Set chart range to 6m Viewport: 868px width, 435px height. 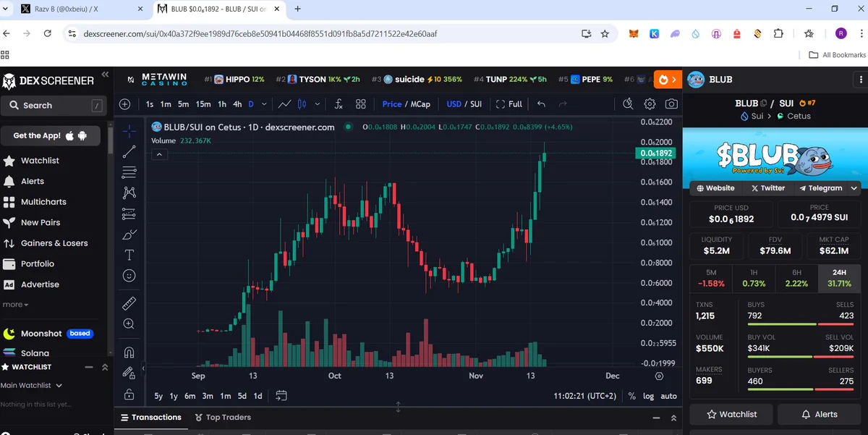[190, 396]
